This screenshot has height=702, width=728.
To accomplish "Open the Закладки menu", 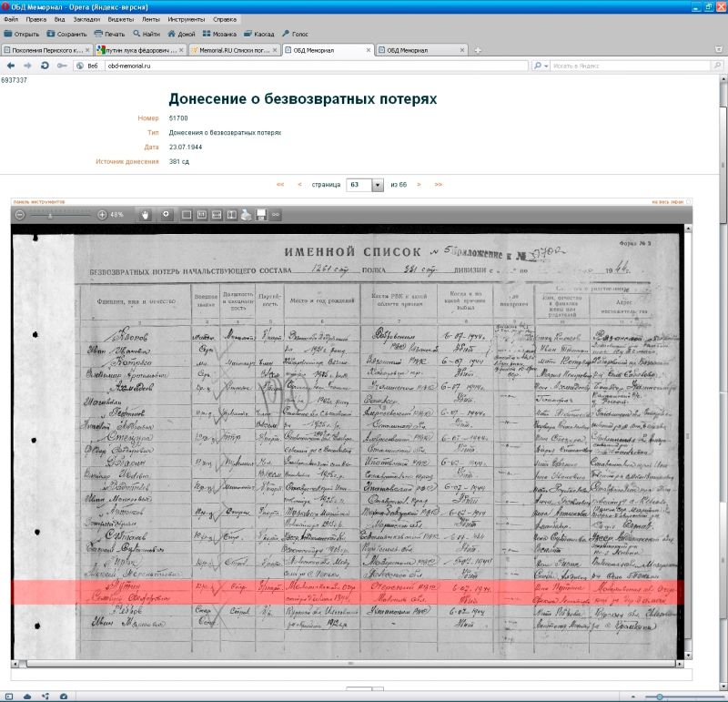I will (x=88, y=18).
